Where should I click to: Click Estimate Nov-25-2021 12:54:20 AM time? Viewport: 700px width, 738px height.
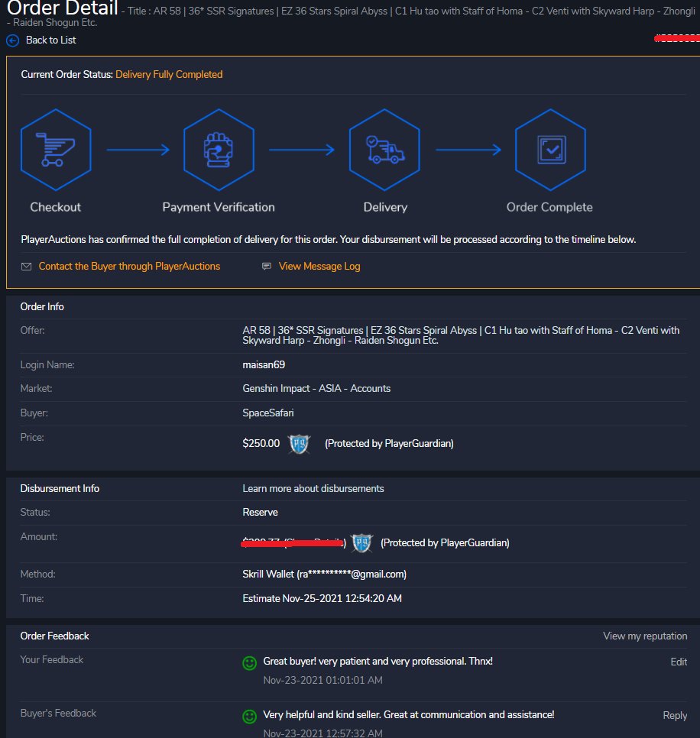click(x=322, y=598)
